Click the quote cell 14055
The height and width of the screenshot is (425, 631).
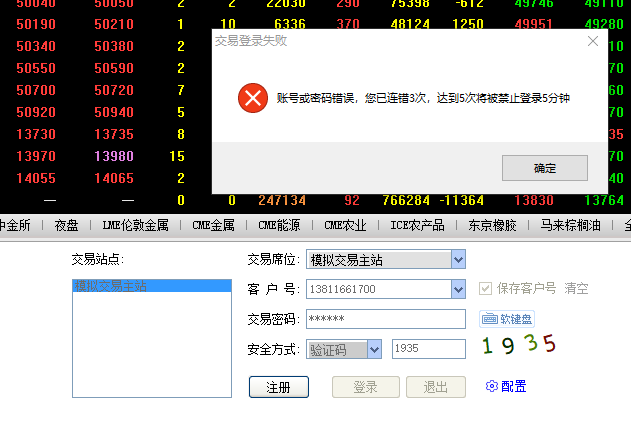tap(36, 178)
